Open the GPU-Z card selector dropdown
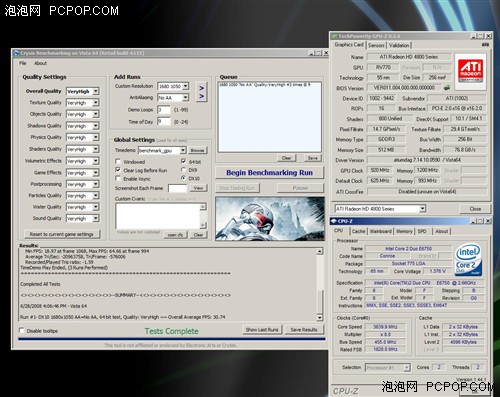Viewport: 500px width, 397px height. pos(422,209)
